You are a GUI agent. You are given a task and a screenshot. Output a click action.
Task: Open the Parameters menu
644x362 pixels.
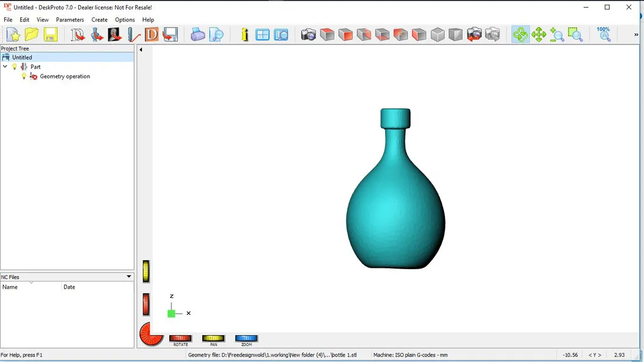click(70, 20)
